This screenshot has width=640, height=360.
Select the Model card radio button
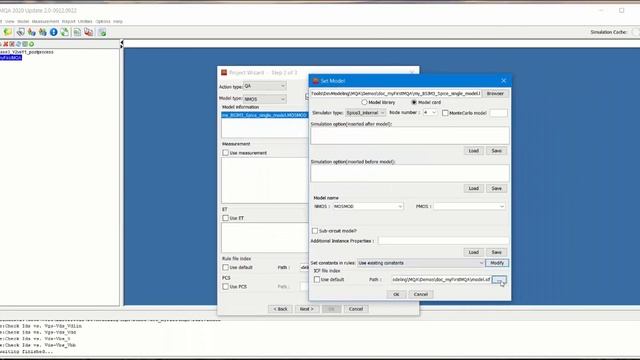pyautogui.click(x=414, y=102)
